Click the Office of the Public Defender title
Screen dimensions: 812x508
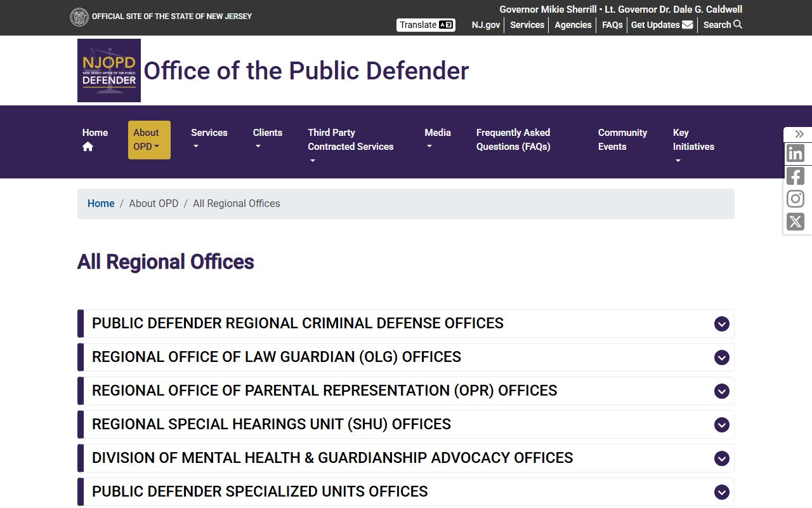[x=306, y=70]
